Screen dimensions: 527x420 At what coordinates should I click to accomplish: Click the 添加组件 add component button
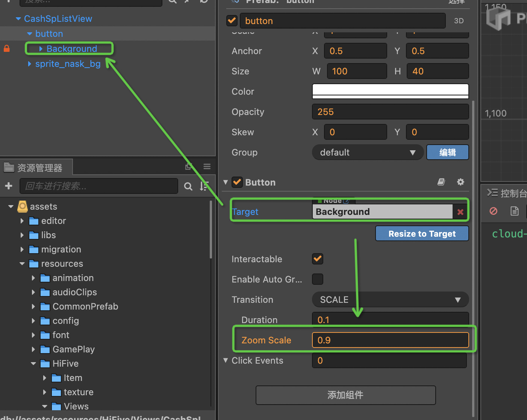345,395
